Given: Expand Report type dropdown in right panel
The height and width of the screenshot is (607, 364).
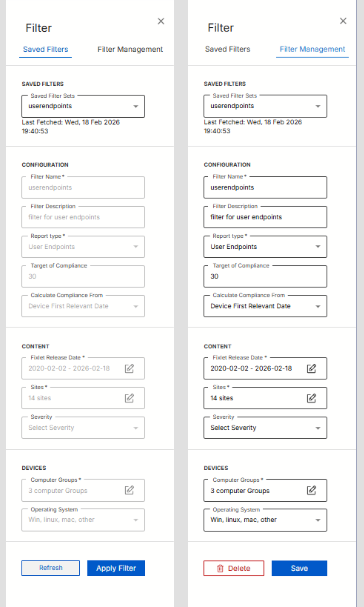Looking at the screenshot, I should tap(318, 247).
